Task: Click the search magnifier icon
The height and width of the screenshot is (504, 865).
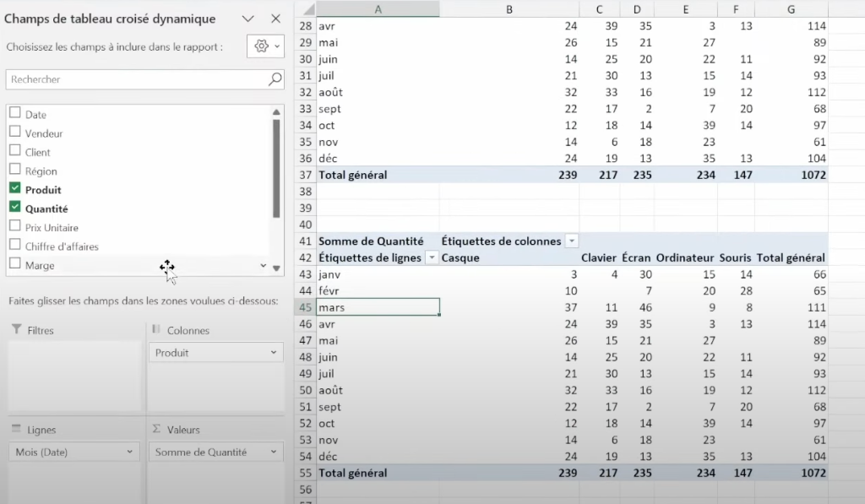Action: point(275,79)
